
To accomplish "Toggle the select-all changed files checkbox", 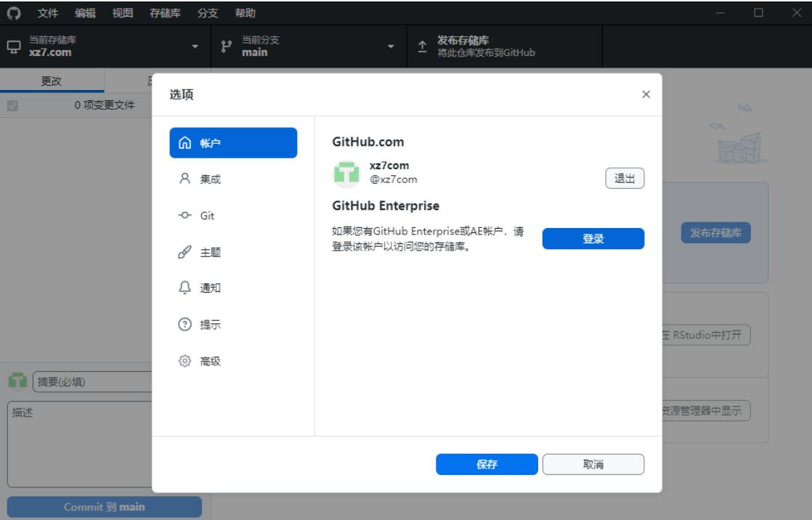I will coord(12,105).
